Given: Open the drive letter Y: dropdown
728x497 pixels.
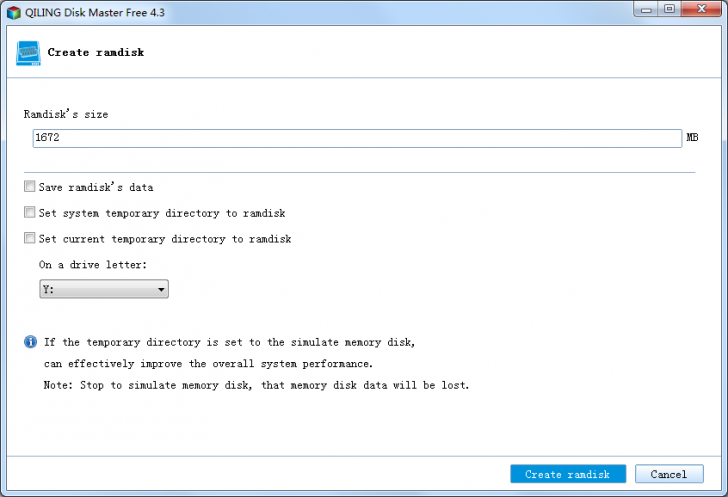Looking at the screenshot, I should point(104,289).
